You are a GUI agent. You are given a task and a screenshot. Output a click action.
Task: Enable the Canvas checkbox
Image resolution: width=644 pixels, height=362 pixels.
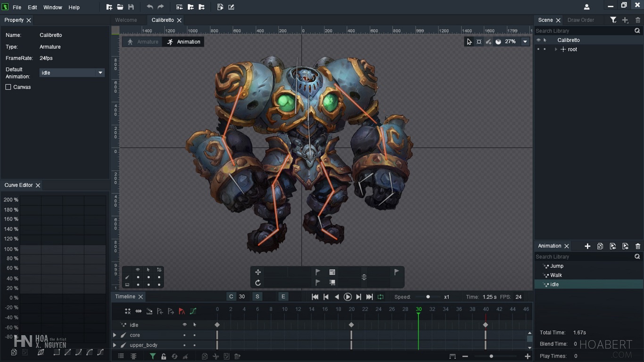[x=8, y=87]
